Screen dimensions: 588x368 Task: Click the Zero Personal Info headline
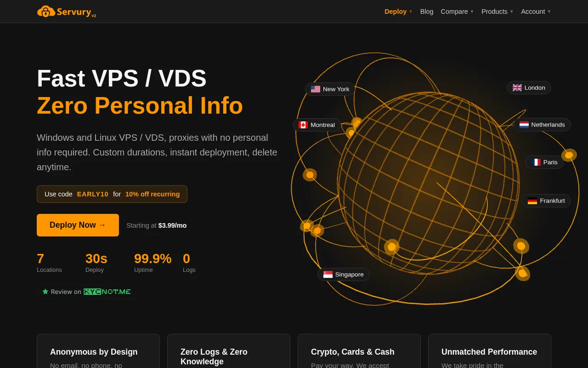coord(140,105)
